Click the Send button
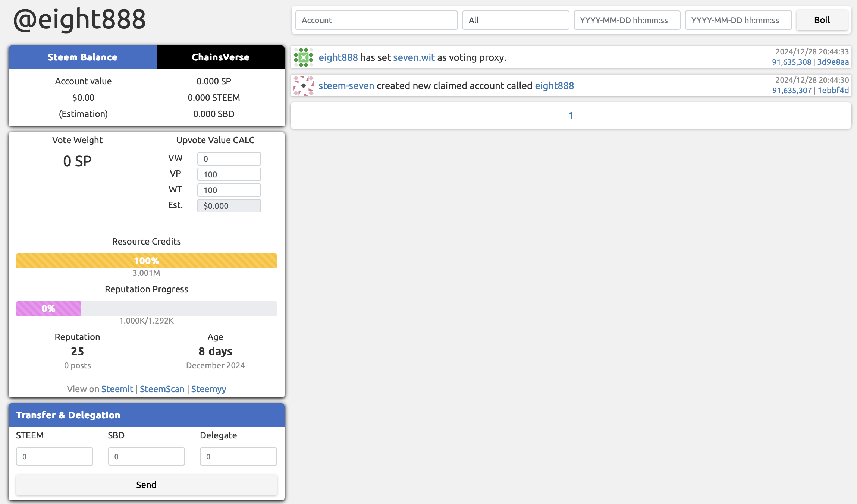Screen dimensions: 857x504 [x=146, y=485]
